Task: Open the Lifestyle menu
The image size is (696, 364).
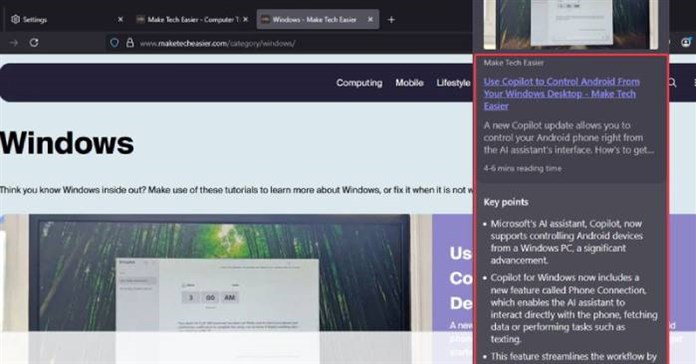Action: coord(453,83)
